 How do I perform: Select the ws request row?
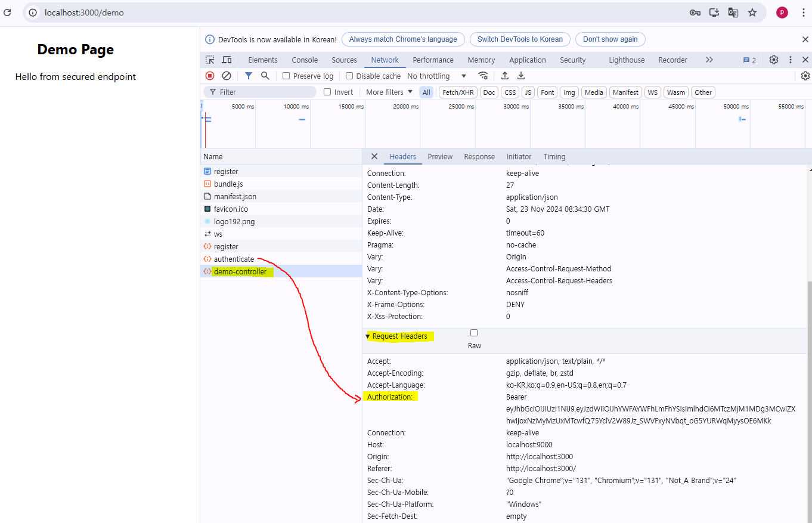tap(281, 234)
